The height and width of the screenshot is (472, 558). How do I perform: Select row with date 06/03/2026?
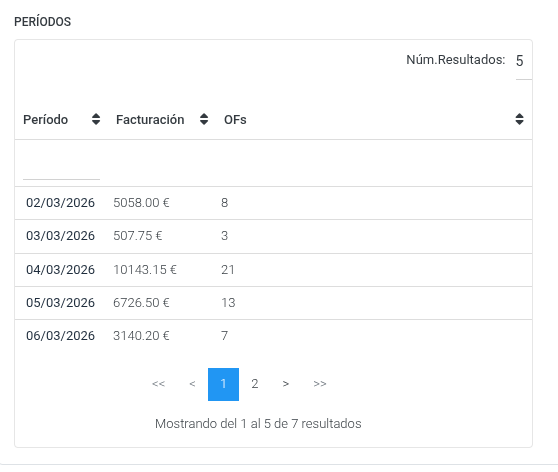273,336
